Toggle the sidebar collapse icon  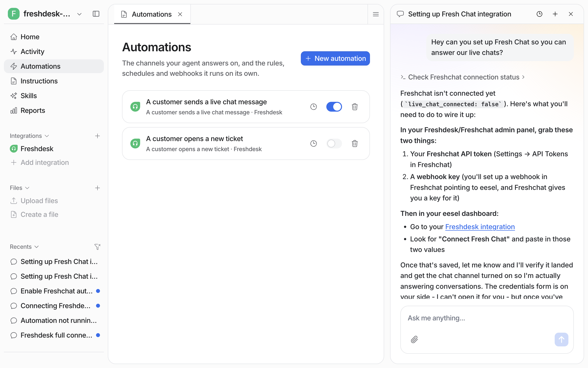(x=96, y=14)
